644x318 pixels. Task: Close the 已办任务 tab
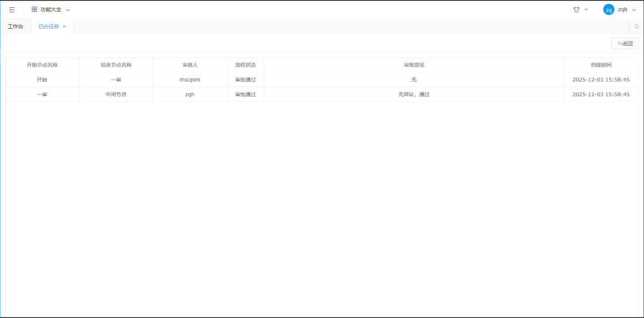coord(64,26)
